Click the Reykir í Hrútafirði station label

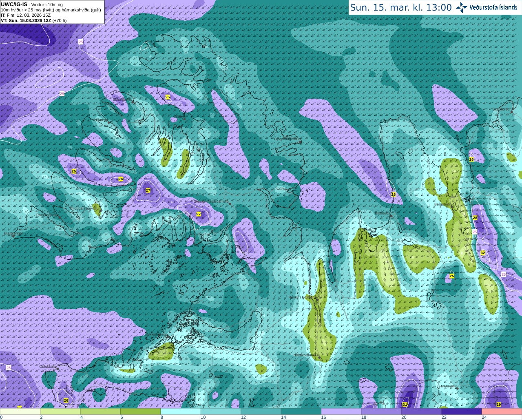302,297
